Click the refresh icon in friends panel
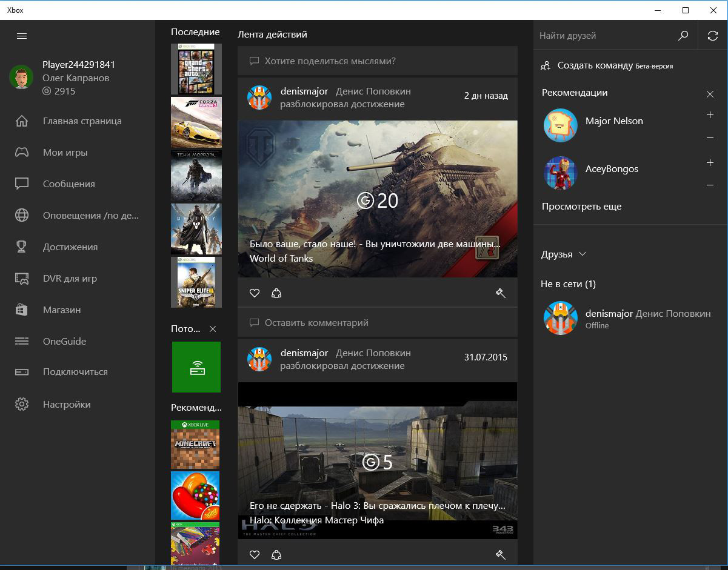728x570 pixels. pos(713,36)
